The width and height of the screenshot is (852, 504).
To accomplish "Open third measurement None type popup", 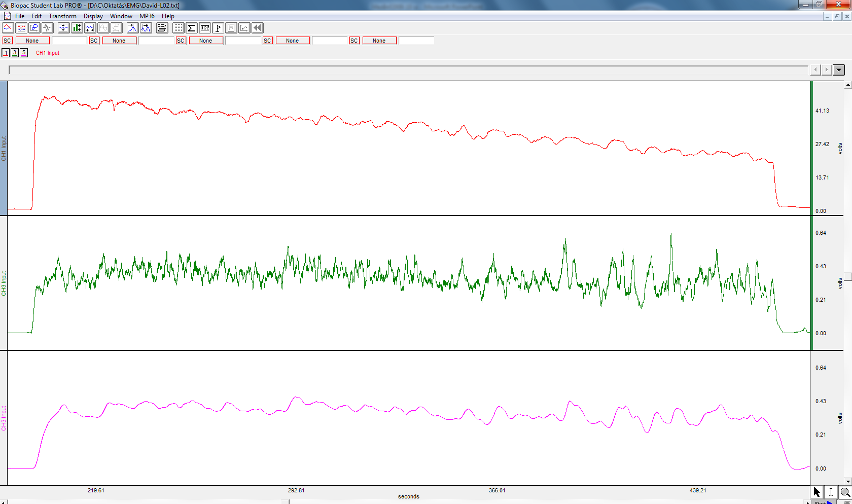I will [206, 41].
